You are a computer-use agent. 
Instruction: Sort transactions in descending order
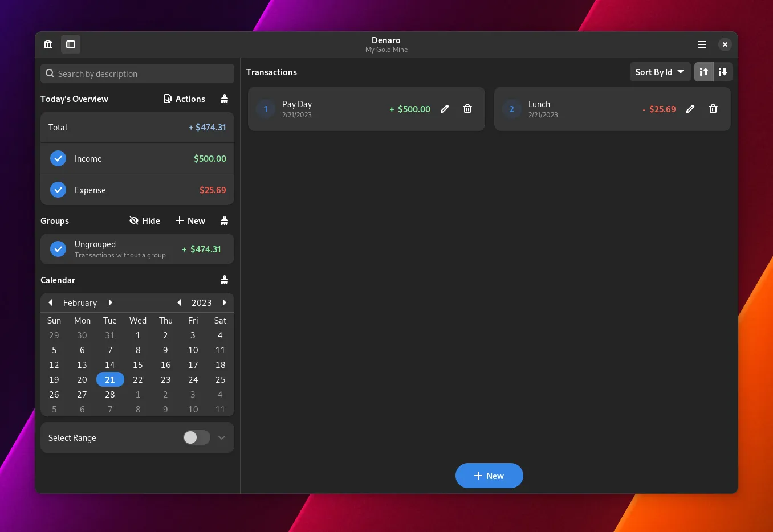723,72
